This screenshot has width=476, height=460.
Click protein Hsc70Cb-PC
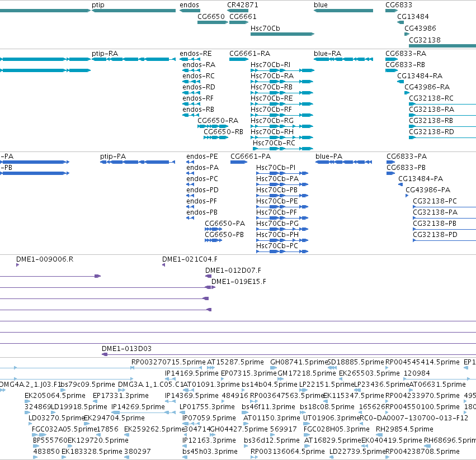pos(282,252)
